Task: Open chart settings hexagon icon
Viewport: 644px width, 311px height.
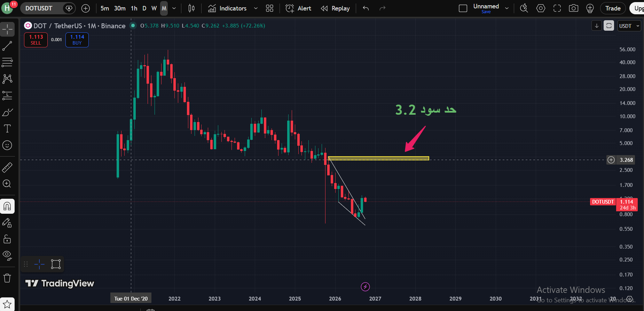Action: click(x=541, y=8)
